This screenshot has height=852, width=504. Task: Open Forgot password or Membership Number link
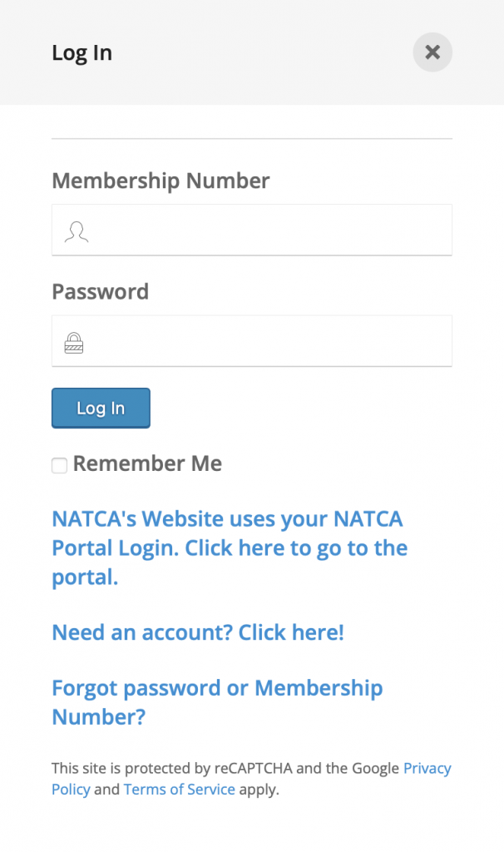[217, 702]
